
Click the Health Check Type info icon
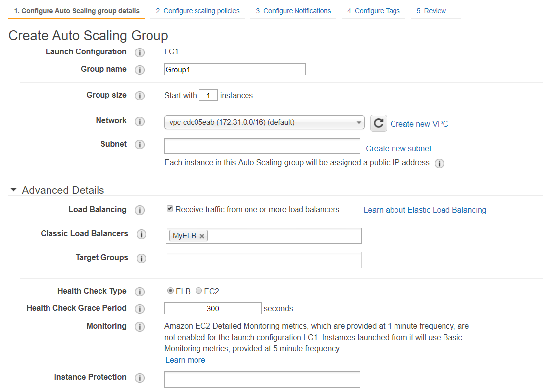[140, 292]
